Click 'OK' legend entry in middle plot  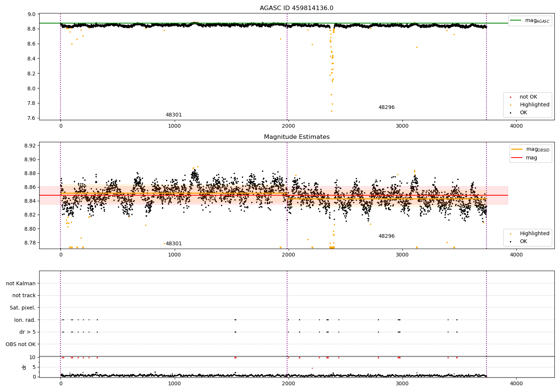(x=519, y=242)
